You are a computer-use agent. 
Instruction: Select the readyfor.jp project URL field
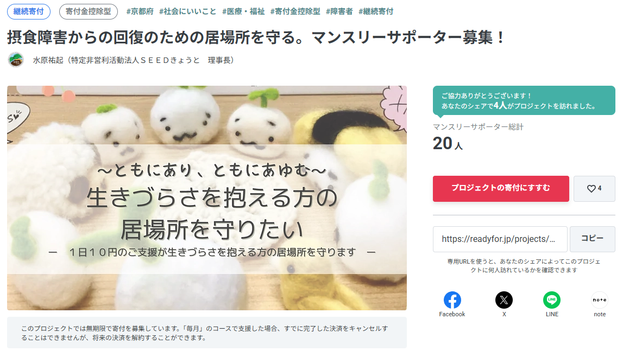(500, 239)
